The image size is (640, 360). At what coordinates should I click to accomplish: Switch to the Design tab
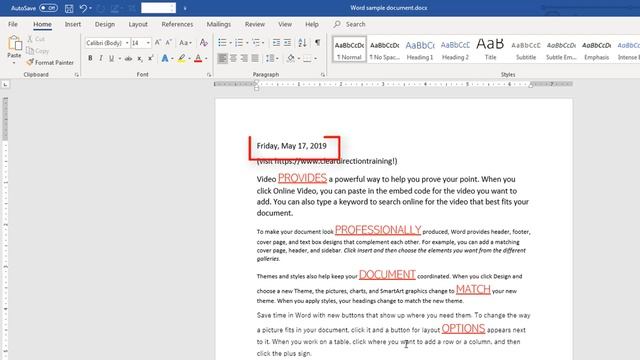tap(105, 24)
